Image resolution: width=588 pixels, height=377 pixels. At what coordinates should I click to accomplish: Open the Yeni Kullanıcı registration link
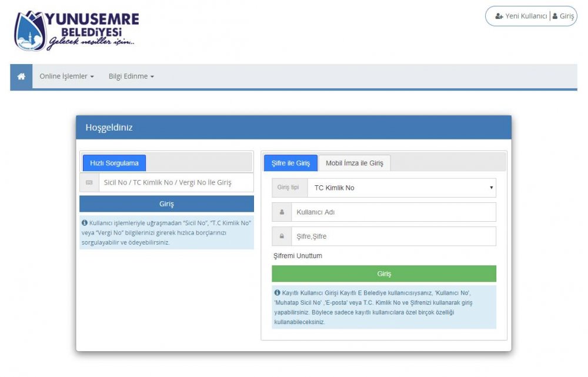[x=521, y=16]
